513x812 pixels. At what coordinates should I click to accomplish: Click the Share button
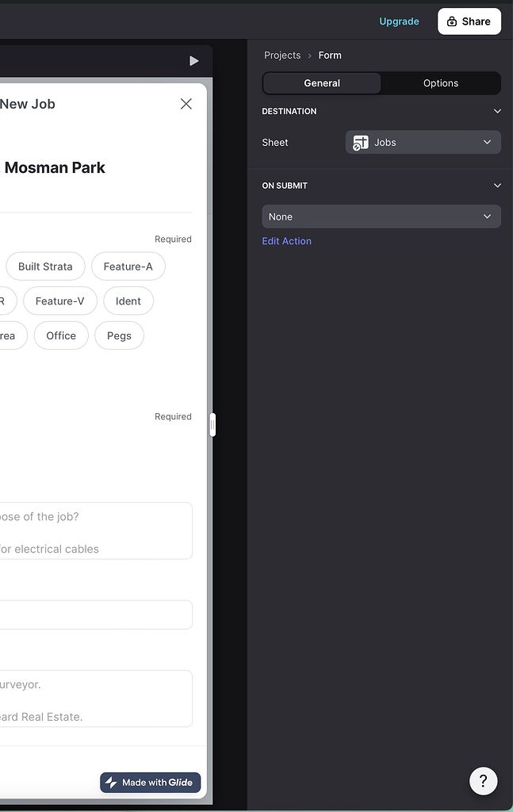pyautogui.click(x=469, y=21)
